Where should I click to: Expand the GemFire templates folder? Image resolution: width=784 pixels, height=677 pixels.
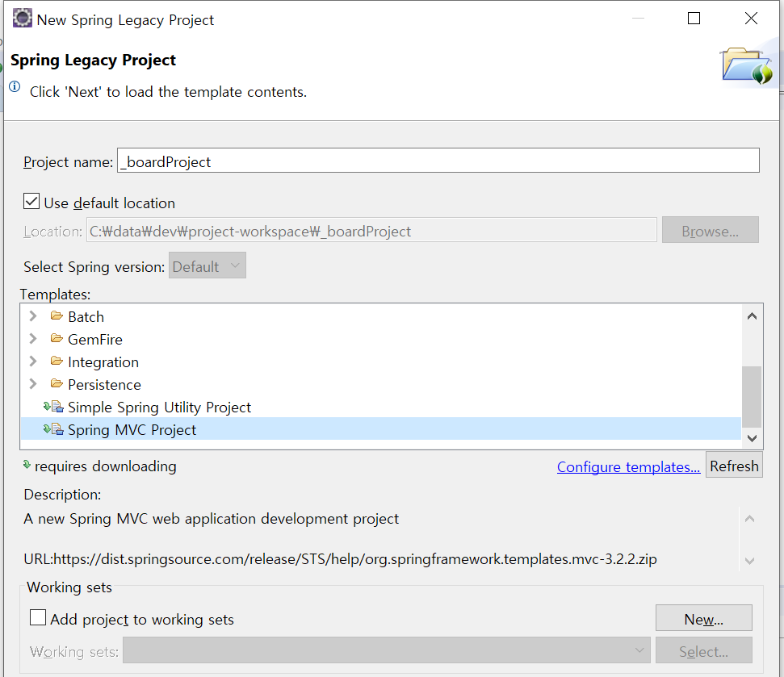click(33, 339)
